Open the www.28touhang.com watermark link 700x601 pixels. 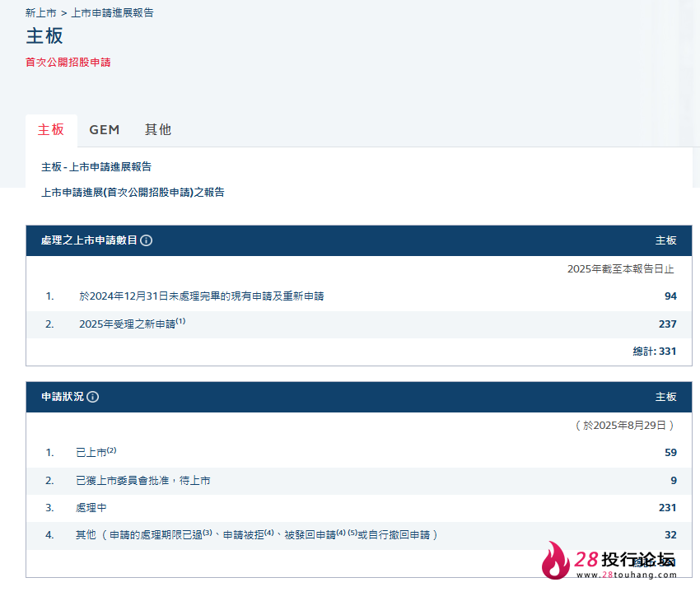[627, 575]
